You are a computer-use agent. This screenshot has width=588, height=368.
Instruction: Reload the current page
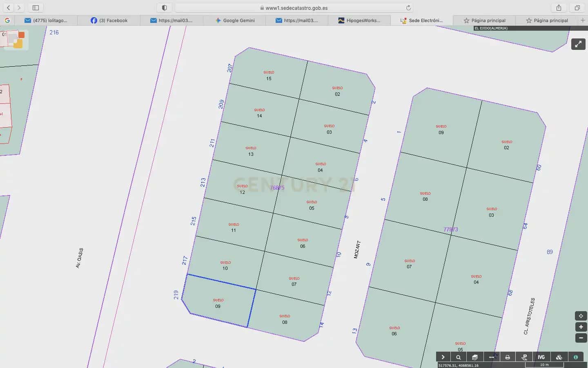(408, 8)
